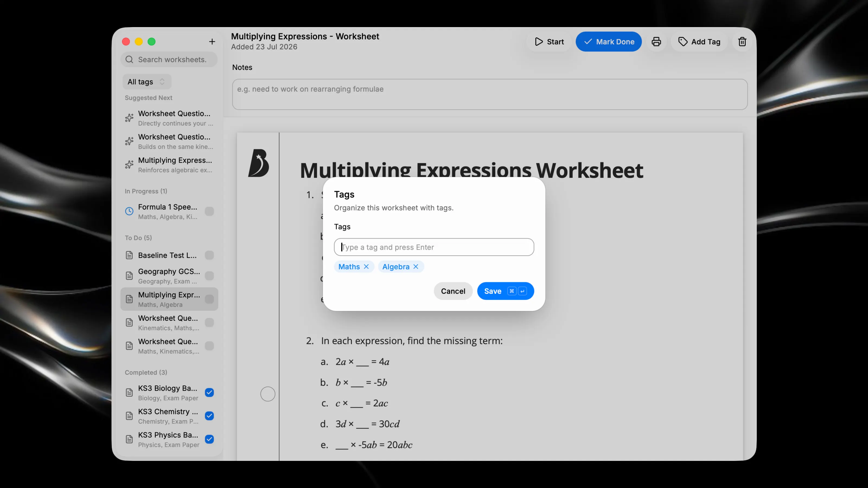Uncheck the KS3 Chemistry checkbox
Screen dimensions: 868x488
[x=209, y=416]
